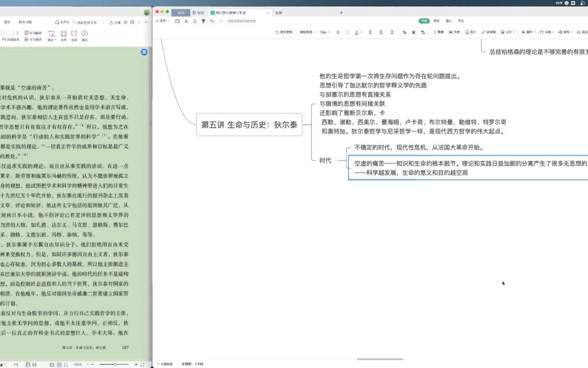Open the 特色功能 menu in PDF reader

pos(25,22)
